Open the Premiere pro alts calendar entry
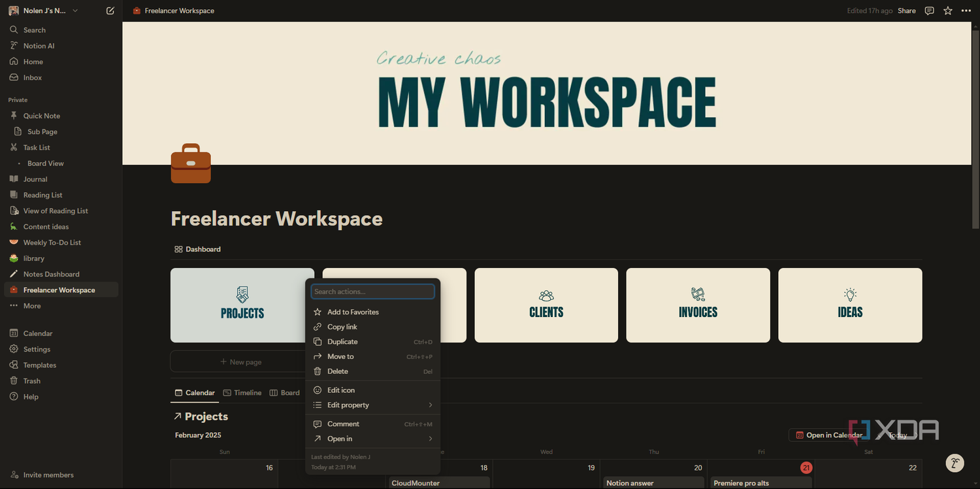Screen dimensions: 980x489 [760, 483]
